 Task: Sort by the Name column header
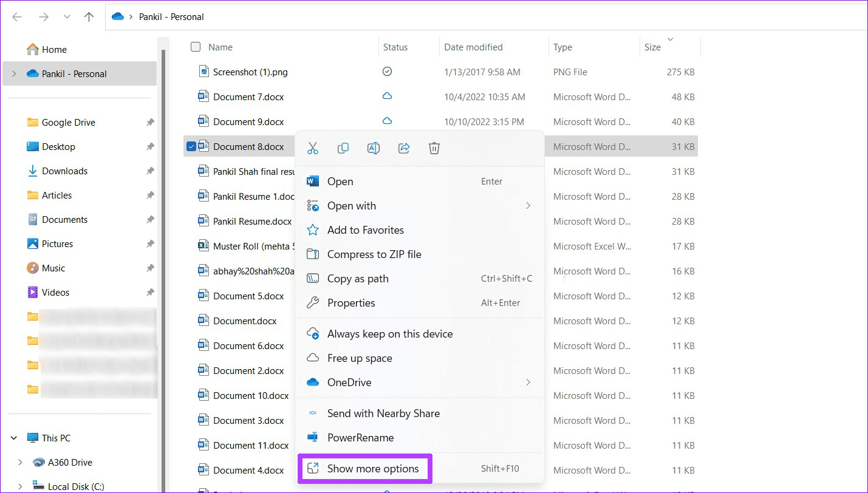pos(220,47)
